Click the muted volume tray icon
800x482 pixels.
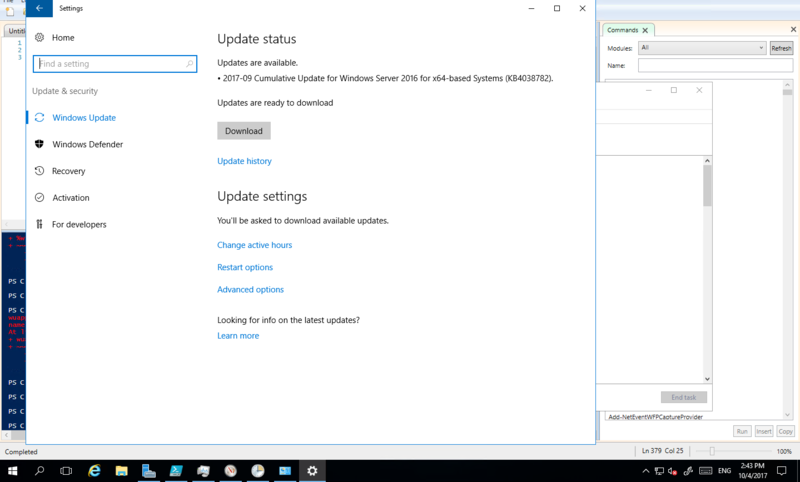tap(672, 471)
